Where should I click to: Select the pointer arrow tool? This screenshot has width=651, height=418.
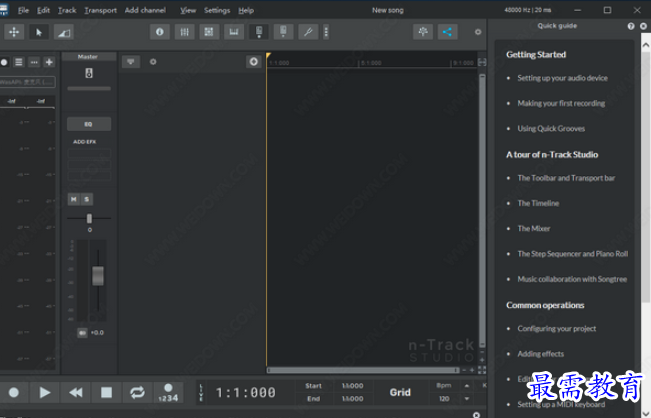tap(39, 32)
